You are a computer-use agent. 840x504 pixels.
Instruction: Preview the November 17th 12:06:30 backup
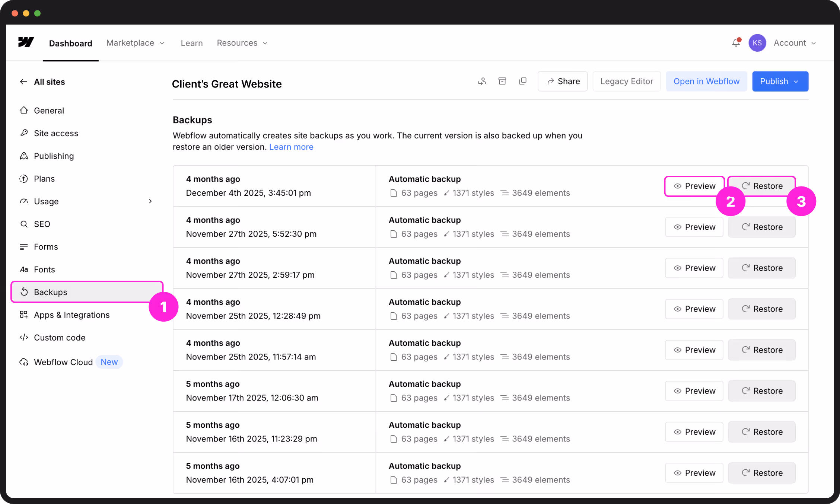(694, 391)
